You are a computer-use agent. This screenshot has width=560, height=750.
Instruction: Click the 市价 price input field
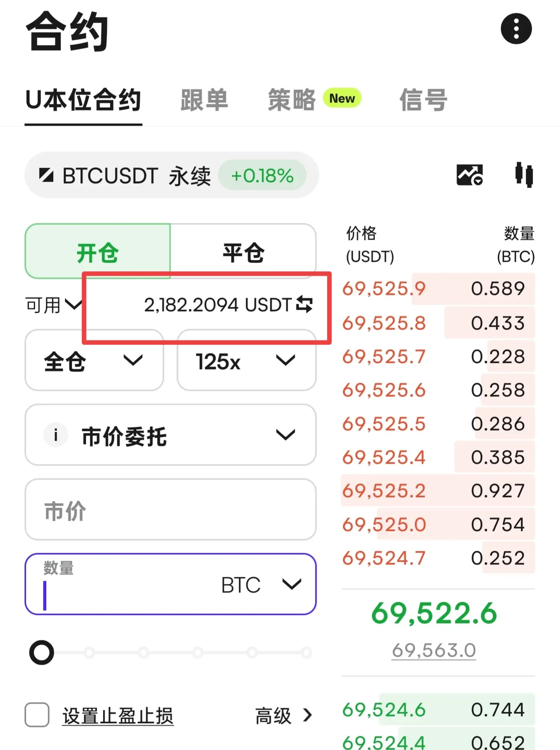[x=171, y=510]
